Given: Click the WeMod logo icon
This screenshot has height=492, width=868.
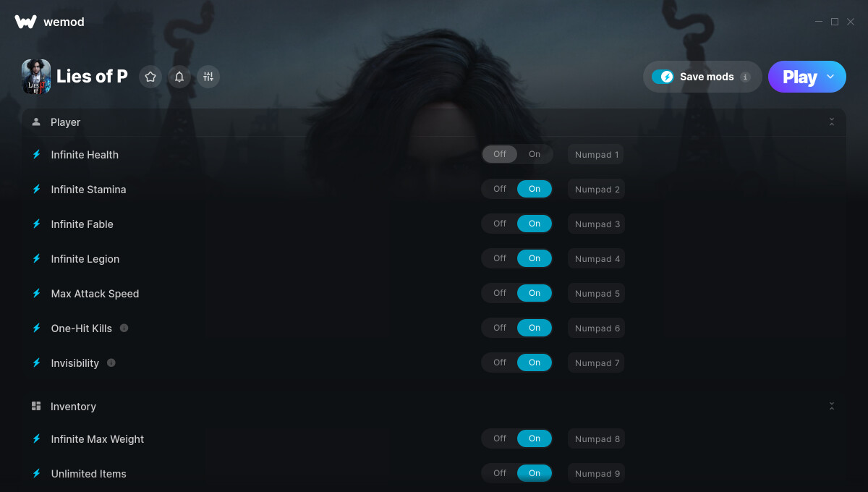Looking at the screenshot, I should [25, 22].
